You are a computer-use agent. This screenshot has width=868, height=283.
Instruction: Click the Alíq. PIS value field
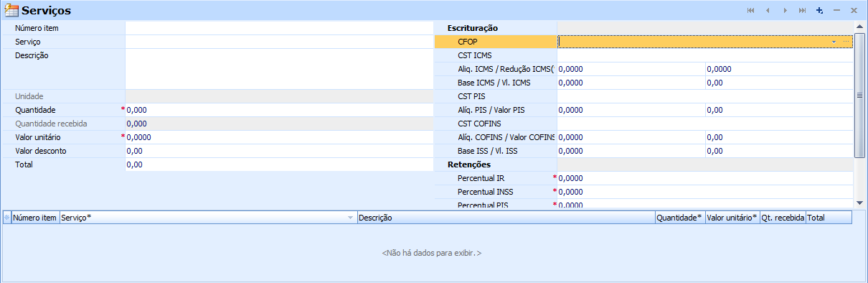point(631,110)
